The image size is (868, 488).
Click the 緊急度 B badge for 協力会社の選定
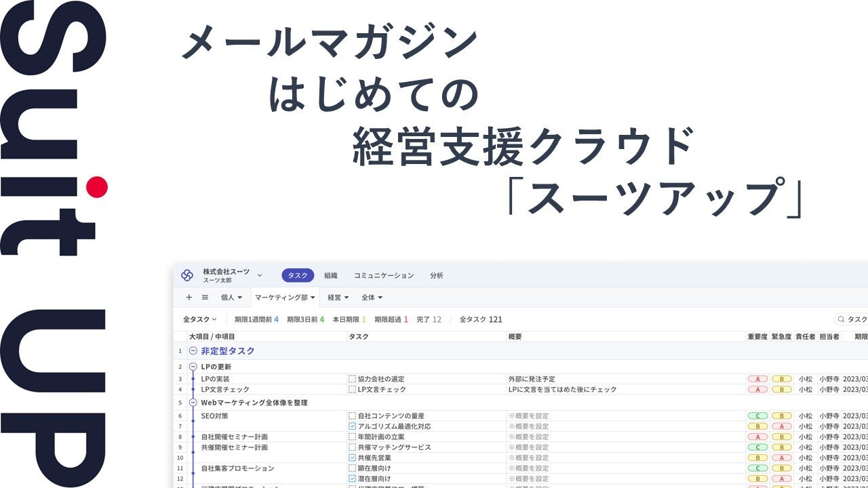(x=781, y=379)
